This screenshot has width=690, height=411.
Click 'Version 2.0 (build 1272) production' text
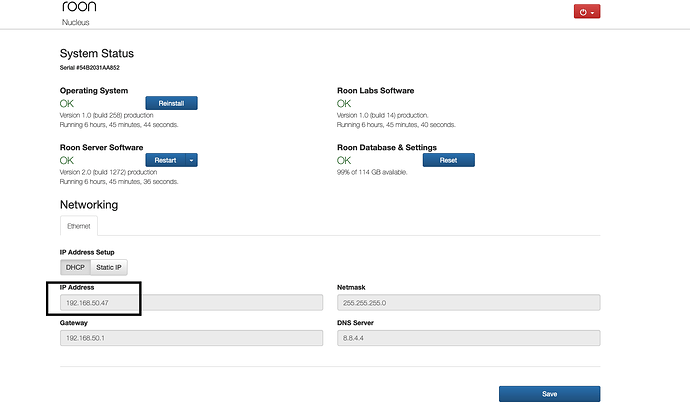[x=108, y=172]
